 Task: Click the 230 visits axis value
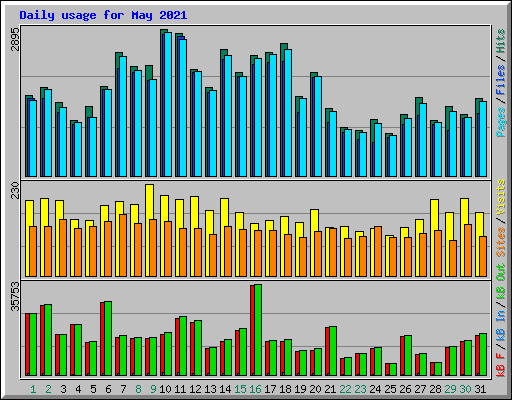pyautogui.click(x=16, y=190)
